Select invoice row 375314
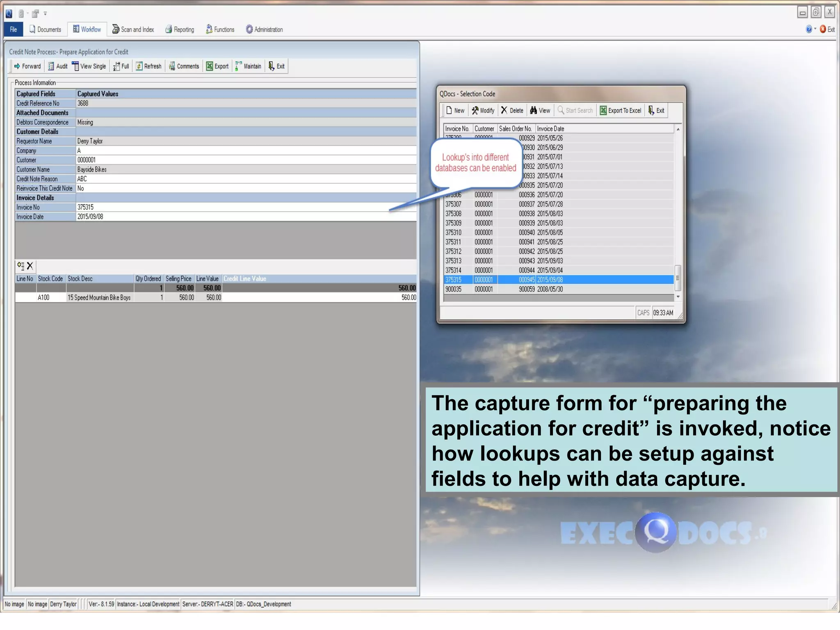840x630 pixels. click(559, 270)
